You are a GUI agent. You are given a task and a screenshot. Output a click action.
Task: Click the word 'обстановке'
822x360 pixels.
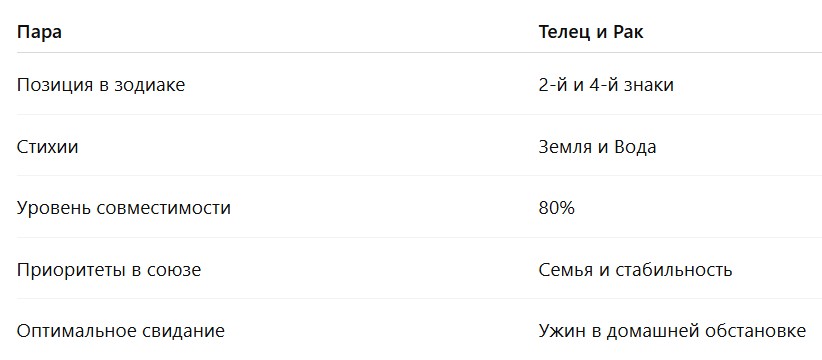(x=755, y=331)
